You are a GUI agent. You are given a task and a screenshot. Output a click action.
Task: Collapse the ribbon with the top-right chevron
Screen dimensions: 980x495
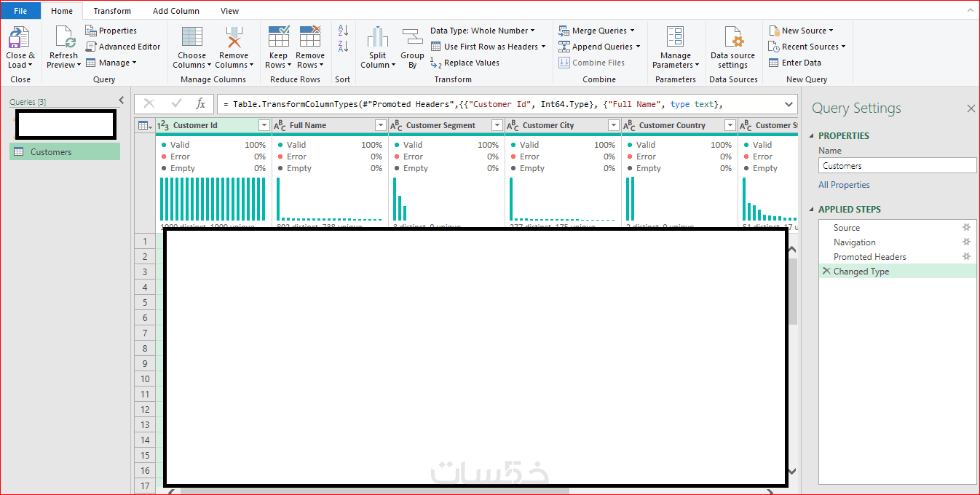pyautogui.click(x=970, y=10)
